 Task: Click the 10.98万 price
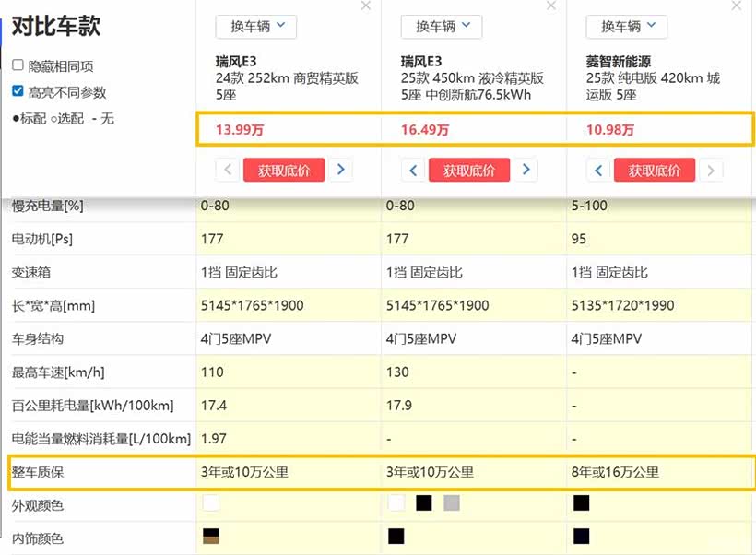click(x=610, y=130)
